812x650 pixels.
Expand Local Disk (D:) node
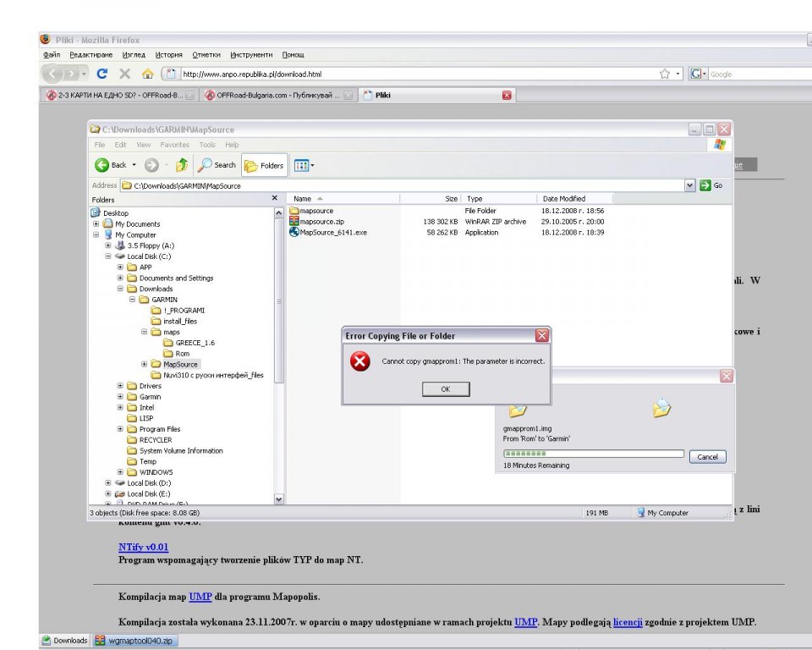click(107, 482)
